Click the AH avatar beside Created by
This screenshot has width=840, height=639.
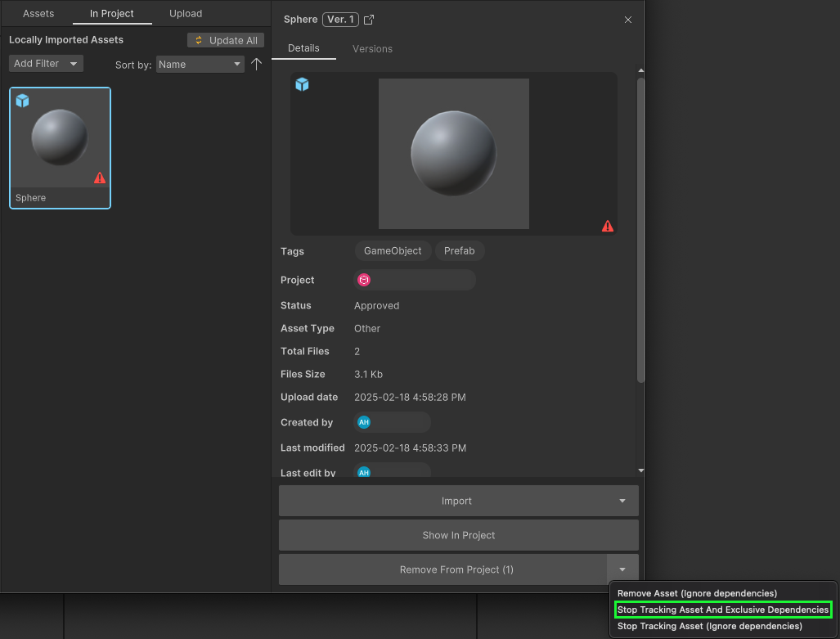[x=364, y=422]
